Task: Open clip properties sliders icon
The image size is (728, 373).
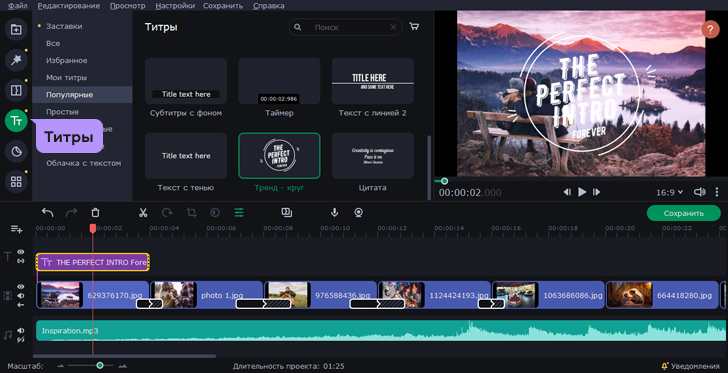Action: coord(239,213)
